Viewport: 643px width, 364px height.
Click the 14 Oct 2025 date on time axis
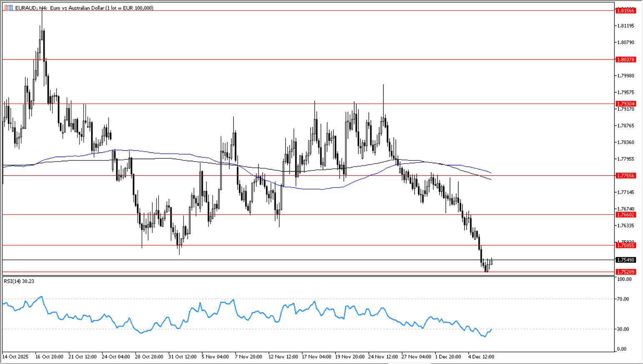click(x=15, y=357)
